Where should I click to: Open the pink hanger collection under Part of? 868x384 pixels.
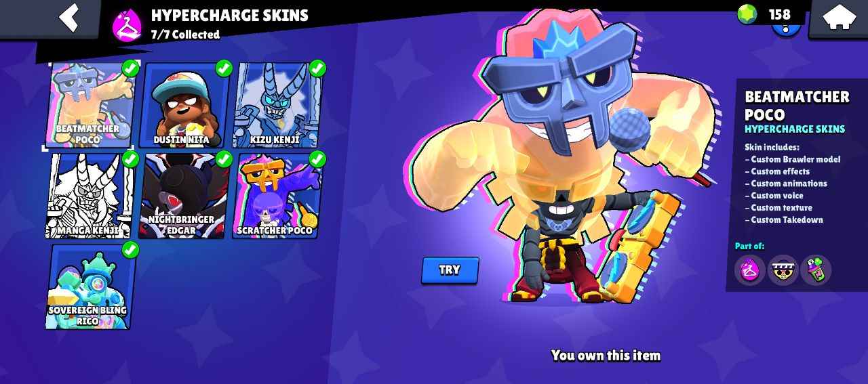[x=751, y=270]
